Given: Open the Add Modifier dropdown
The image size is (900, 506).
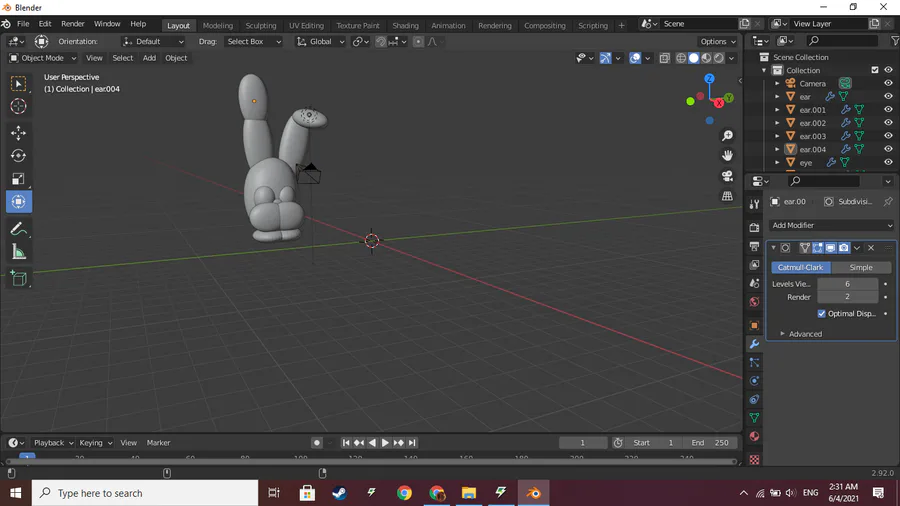Looking at the screenshot, I should click(832, 225).
